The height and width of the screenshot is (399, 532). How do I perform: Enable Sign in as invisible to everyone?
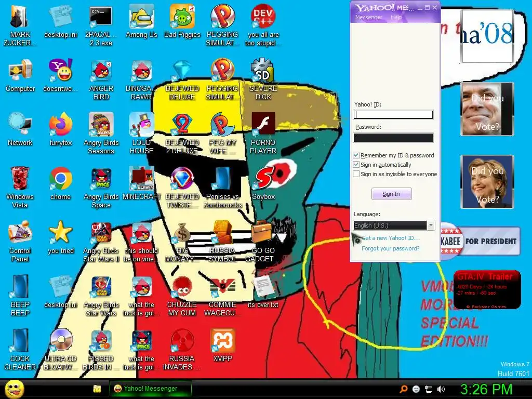point(356,174)
